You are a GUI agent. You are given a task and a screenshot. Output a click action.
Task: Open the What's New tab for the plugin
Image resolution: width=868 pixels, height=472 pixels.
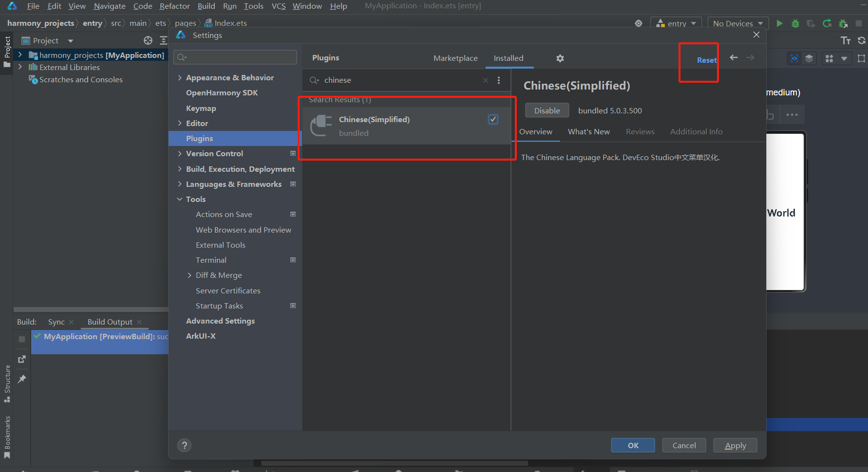pyautogui.click(x=588, y=131)
